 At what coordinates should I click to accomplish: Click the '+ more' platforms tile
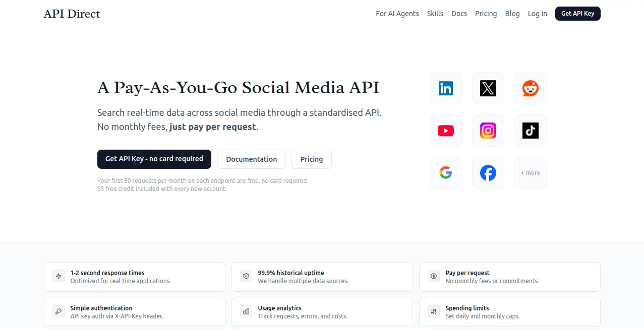[531, 173]
